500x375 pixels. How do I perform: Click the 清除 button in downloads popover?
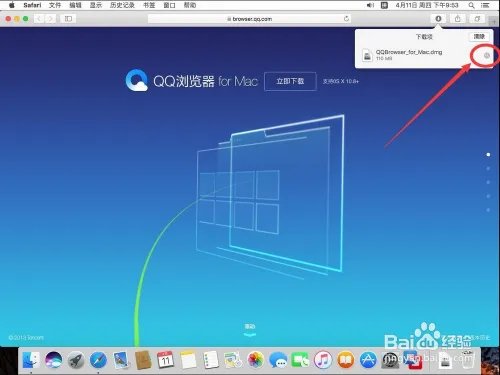click(x=479, y=36)
